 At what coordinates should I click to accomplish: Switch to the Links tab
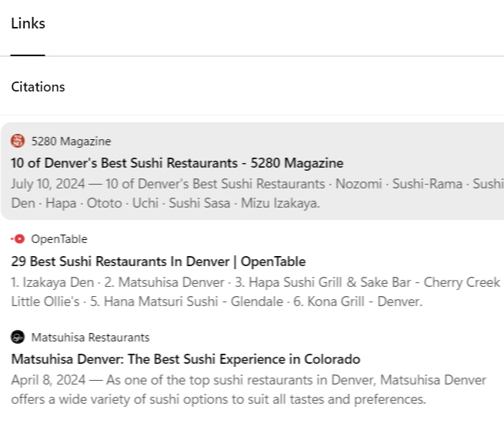coord(28,24)
